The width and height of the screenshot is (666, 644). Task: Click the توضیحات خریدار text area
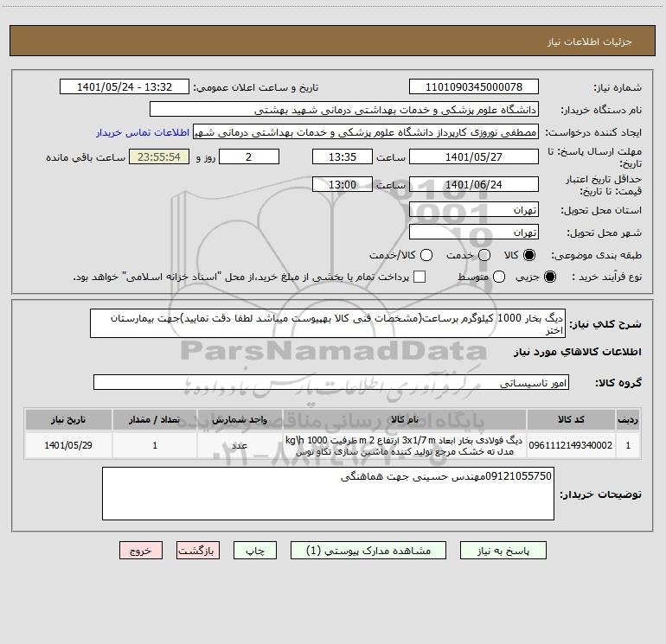328,494
